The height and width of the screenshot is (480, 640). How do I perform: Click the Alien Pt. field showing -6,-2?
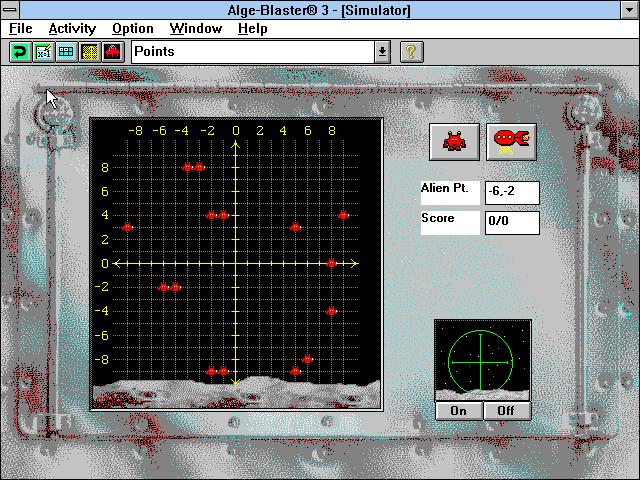point(512,193)
